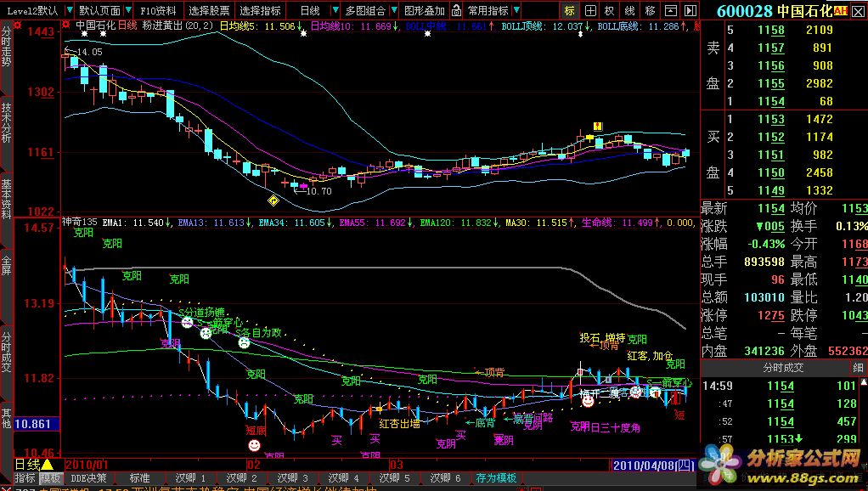Switch to the DDE决策 tab
The image size is (868, 491).
(x=89, y=478)
